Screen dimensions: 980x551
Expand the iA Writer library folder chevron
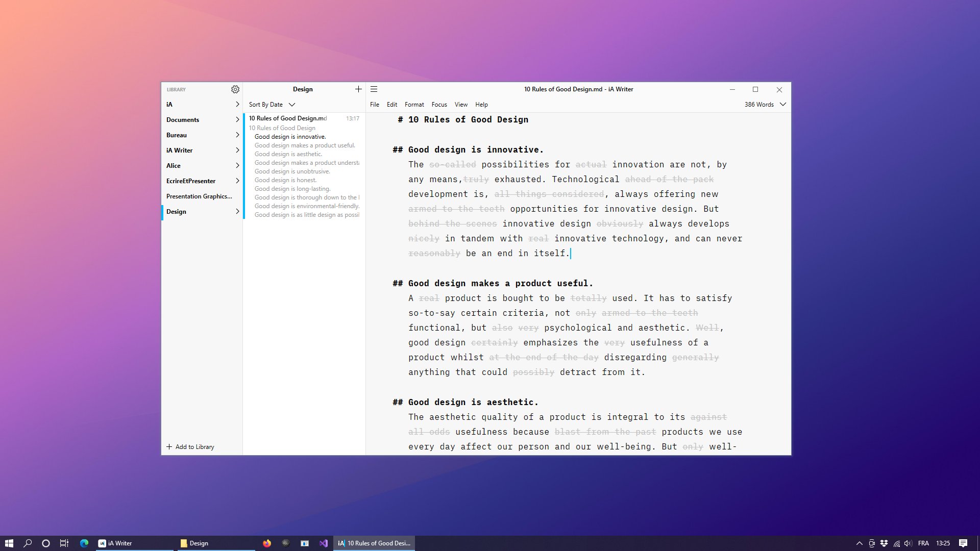[237, 151]
